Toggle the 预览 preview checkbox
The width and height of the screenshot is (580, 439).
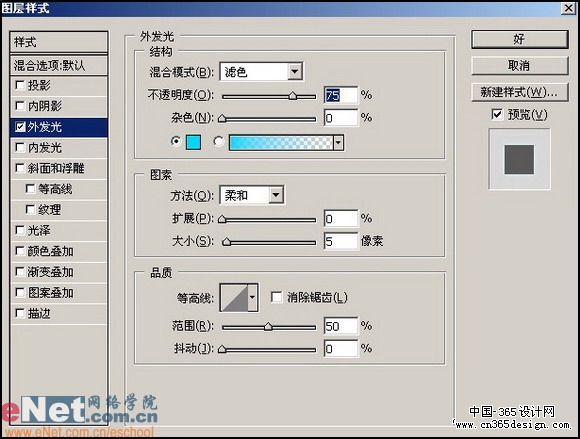497,114
